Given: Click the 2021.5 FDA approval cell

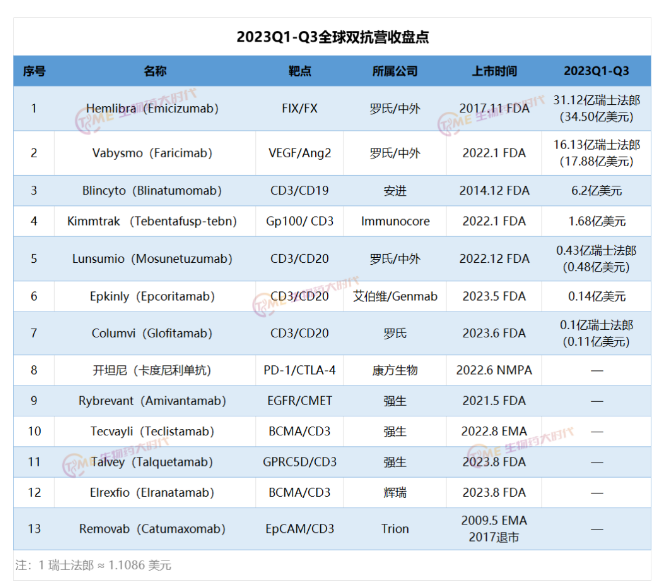Looking at the screenshot, I should (x=494, y=401).
